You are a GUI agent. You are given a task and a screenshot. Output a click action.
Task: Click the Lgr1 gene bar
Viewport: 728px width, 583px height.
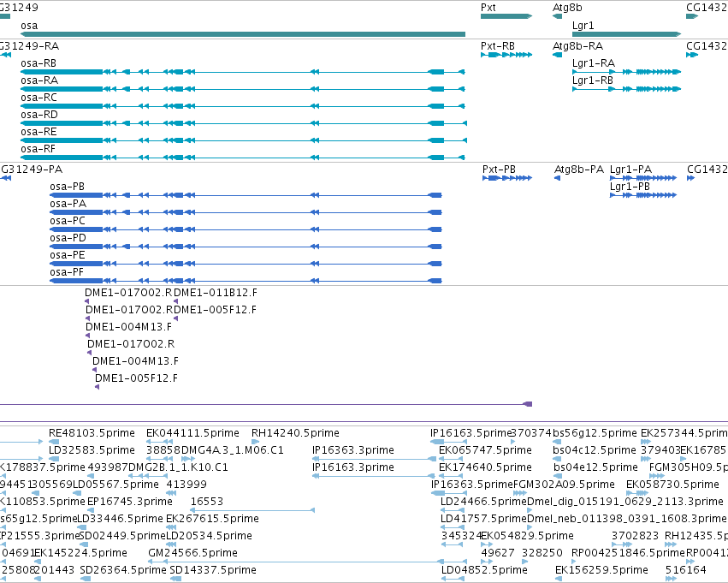coord(626,34)
